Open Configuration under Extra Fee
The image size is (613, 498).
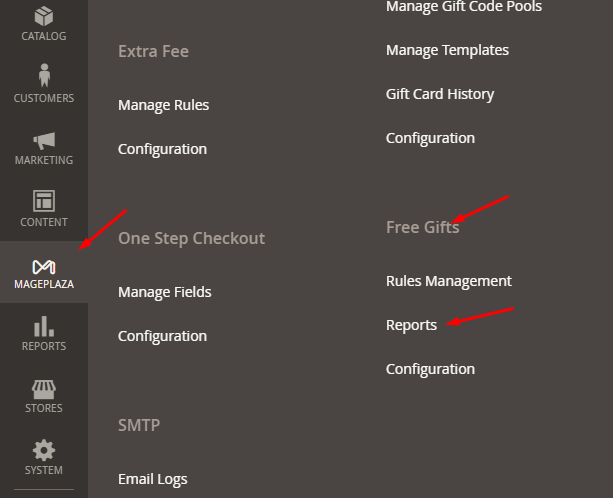click(162, 149)
